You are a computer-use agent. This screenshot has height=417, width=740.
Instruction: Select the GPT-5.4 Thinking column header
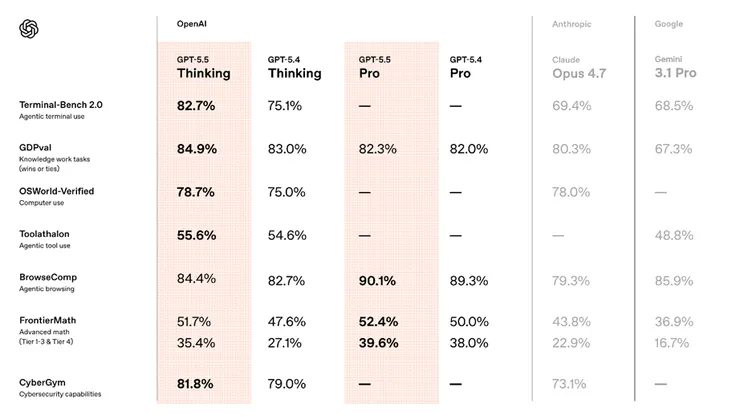294,67
